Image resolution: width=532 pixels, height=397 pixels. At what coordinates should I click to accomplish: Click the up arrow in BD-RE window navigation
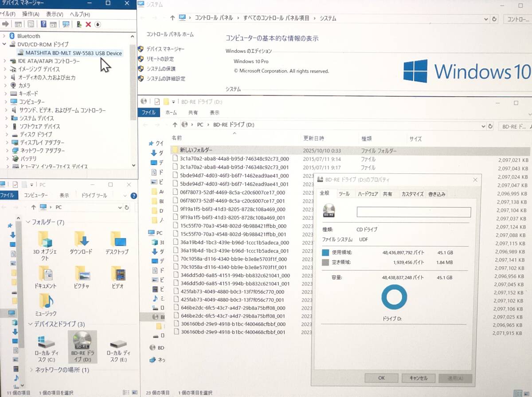(175, 125)
